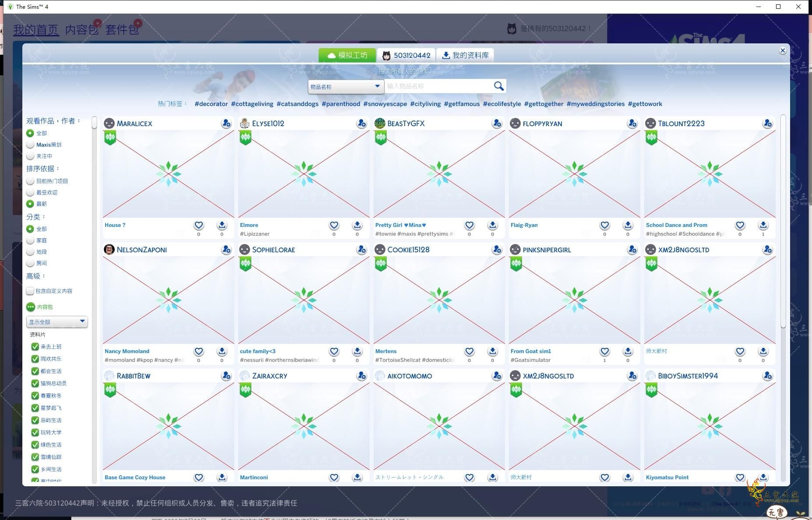Favorite the Flaig-Ryan creation
The width and height of the screenshot is (812, 520).
click(605, 225)
